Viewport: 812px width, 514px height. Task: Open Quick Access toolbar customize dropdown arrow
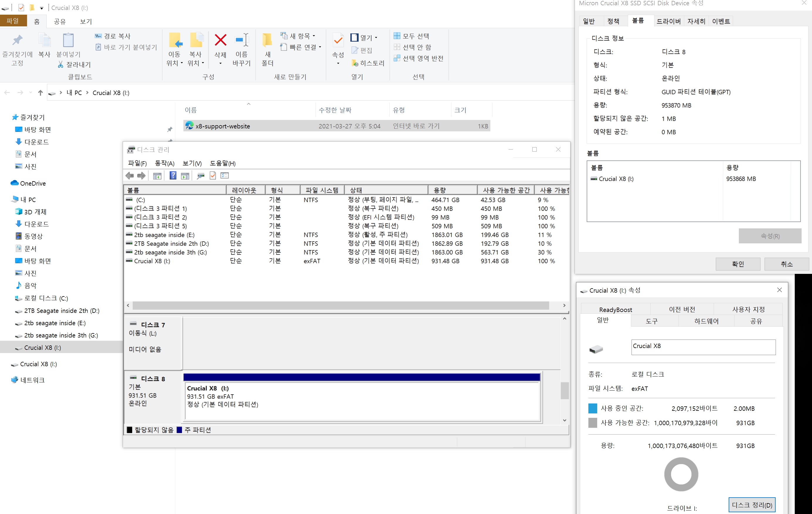42,8
